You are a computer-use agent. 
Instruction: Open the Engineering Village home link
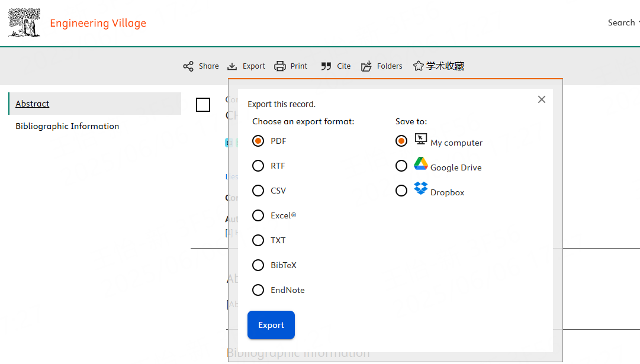[x=98, y=23]
